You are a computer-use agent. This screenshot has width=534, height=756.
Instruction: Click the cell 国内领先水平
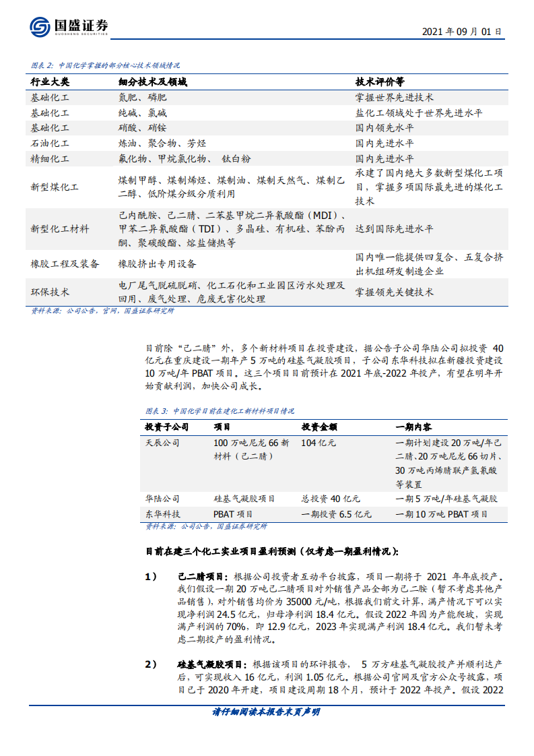pos(385,128)
